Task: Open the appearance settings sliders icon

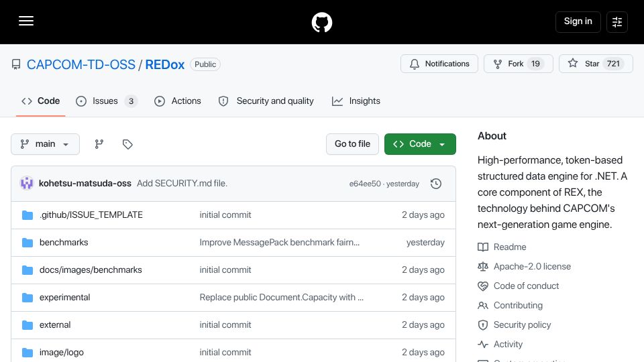Action: (x=617, y=21)
